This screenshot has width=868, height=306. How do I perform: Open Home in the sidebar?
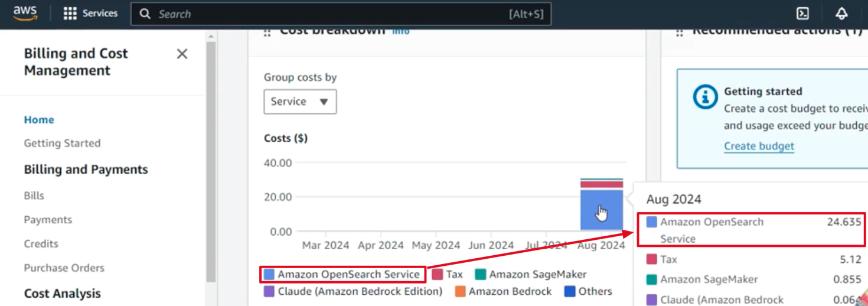[x=39, y=119]
